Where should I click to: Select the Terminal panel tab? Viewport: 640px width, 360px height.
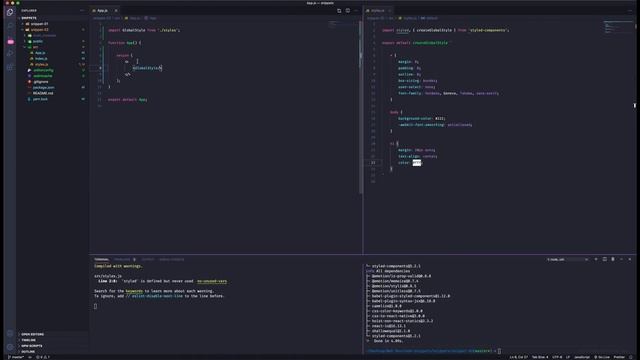tap(102, 259)
